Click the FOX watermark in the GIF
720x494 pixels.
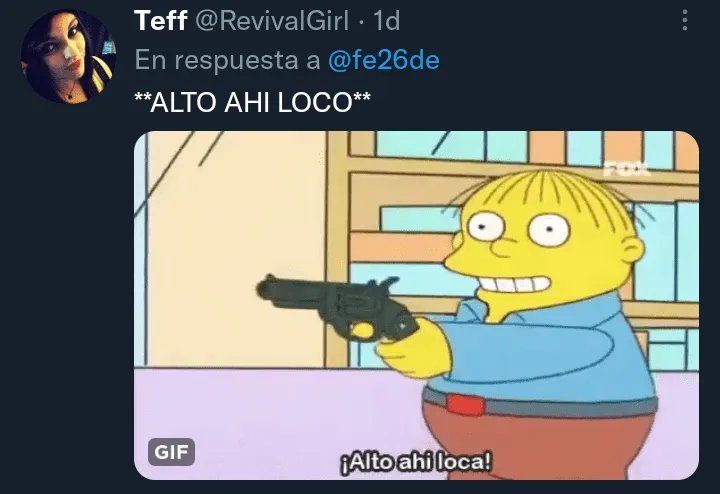click(x=627, y=168)
